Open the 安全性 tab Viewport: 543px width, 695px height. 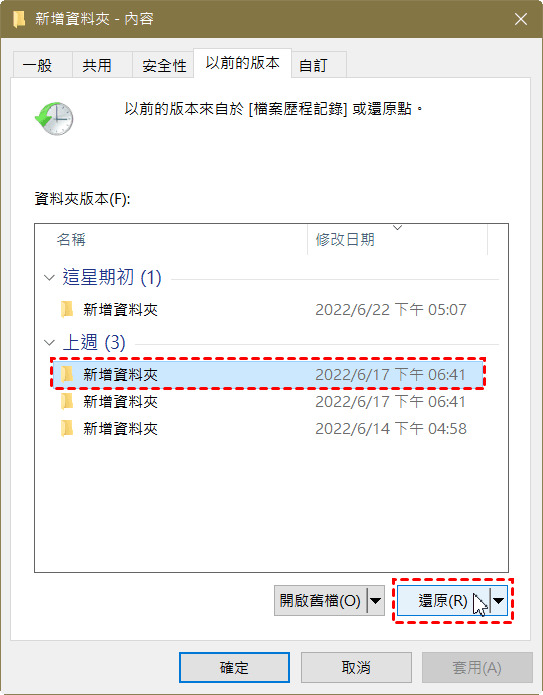pos(163,65)
